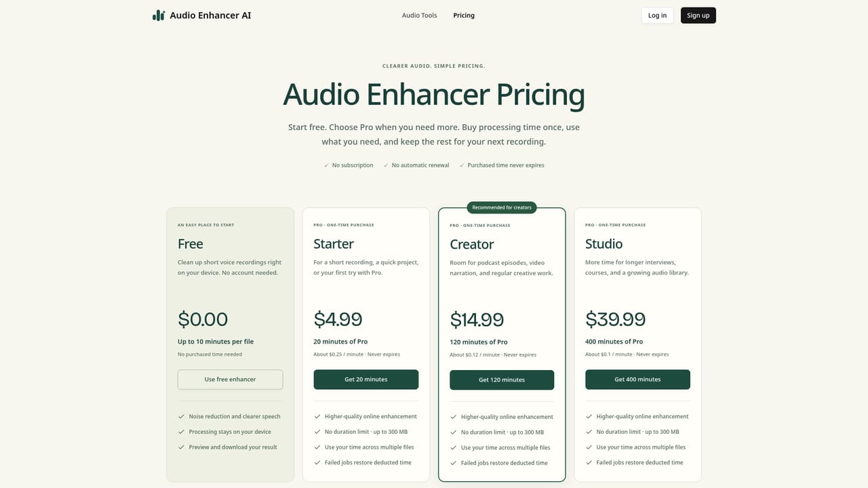Viewport: 868px width, 488px height.
Task: Click "CLEARER AUDIO. SIMPLE PRICING." tagline
Action: [434, 66]
